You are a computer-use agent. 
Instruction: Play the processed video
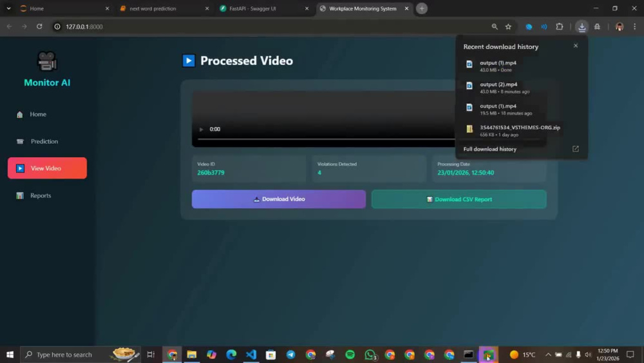click(x=201, y=129)
